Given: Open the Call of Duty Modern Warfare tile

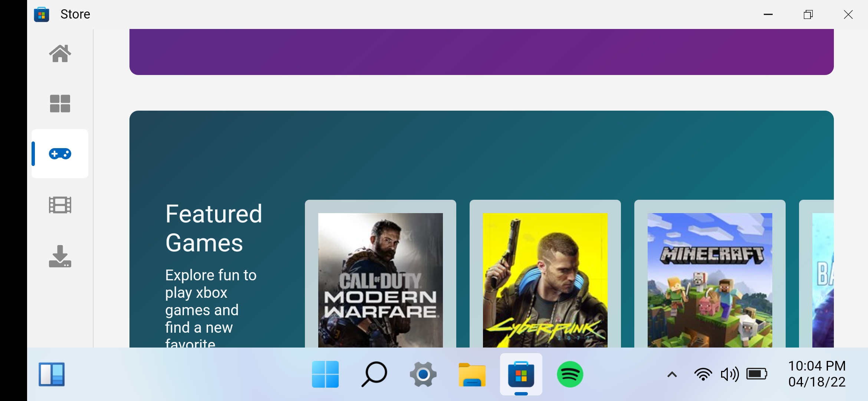Looking at the screenshot, I should pos(381,274).
